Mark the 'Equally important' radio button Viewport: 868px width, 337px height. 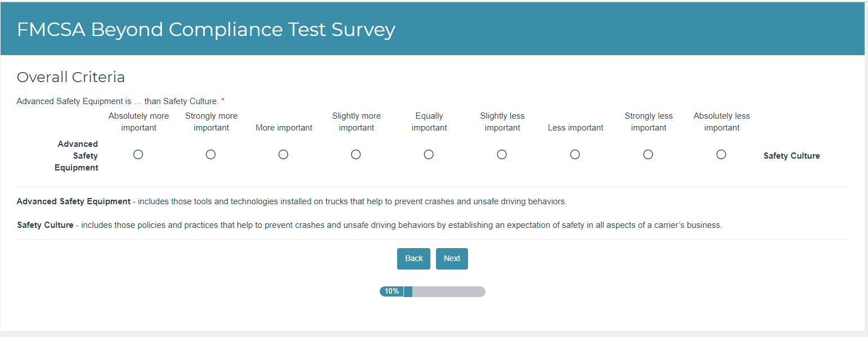[x=429, y=155]
